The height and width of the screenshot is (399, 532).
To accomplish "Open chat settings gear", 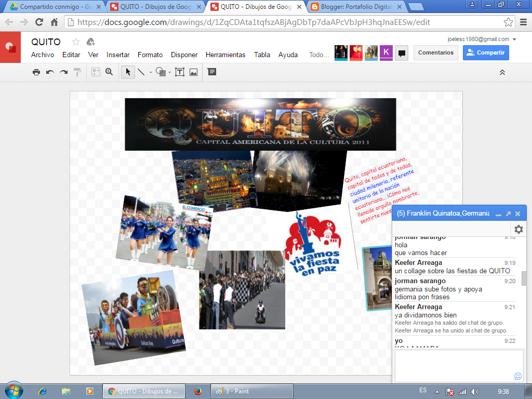I will point(518,229).
